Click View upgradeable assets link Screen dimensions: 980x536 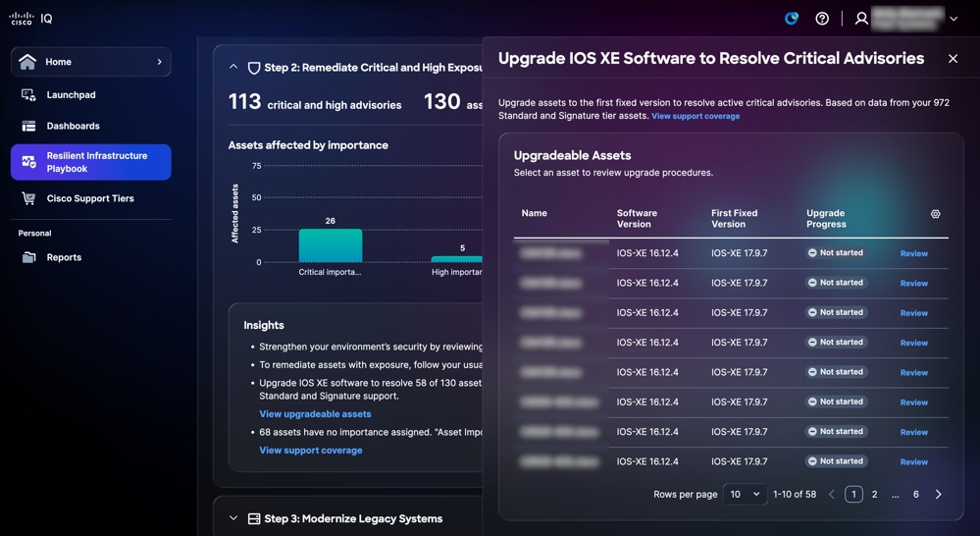[315, 414]
